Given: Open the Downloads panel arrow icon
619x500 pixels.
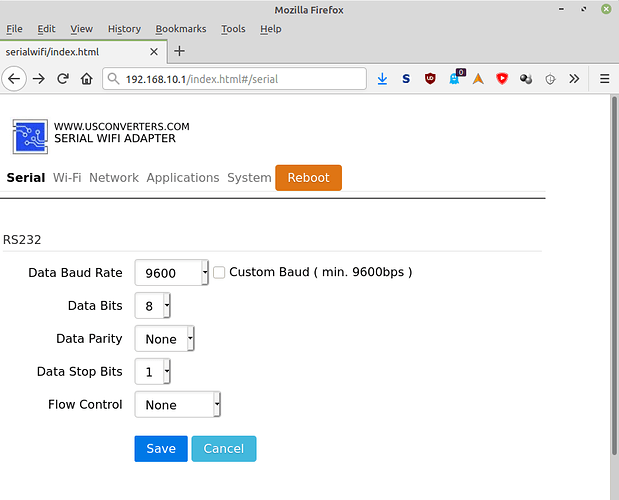Looking at the screenshot, I should [x=382, y=79].
